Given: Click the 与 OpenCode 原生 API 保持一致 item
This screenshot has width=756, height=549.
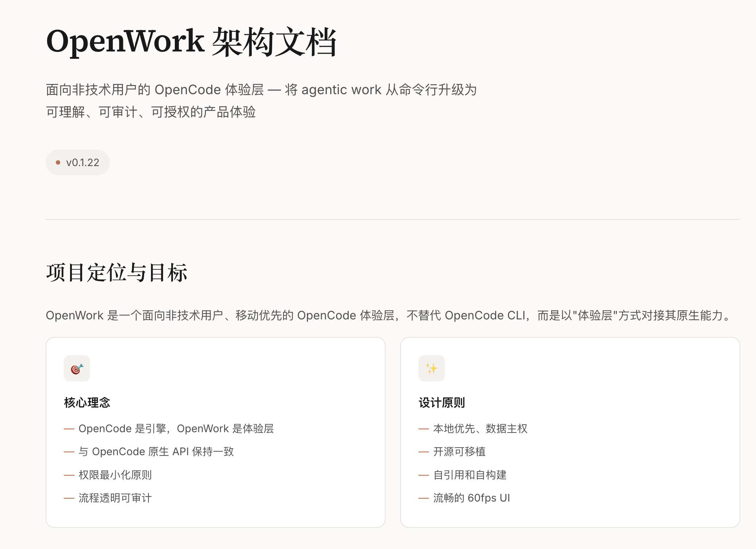Looking at the screenshot, I should [x=156, y=452].
